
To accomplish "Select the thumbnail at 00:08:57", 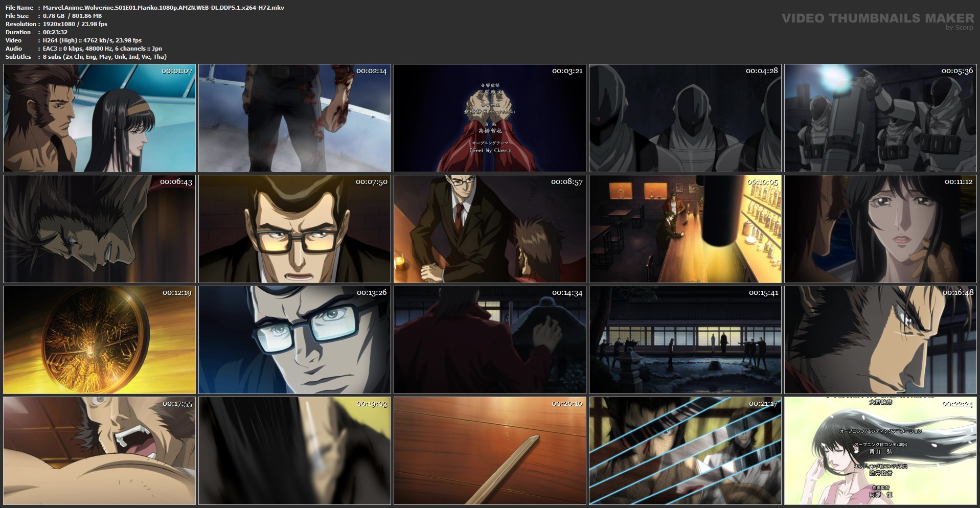I will pos(490,229).
